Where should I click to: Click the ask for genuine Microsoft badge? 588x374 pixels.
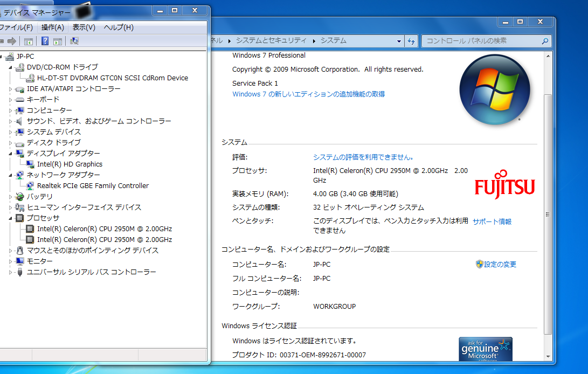point(485,349)
